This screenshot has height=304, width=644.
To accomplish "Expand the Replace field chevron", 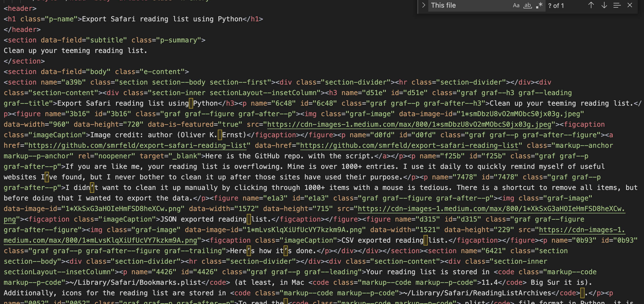I will point(423,6).
